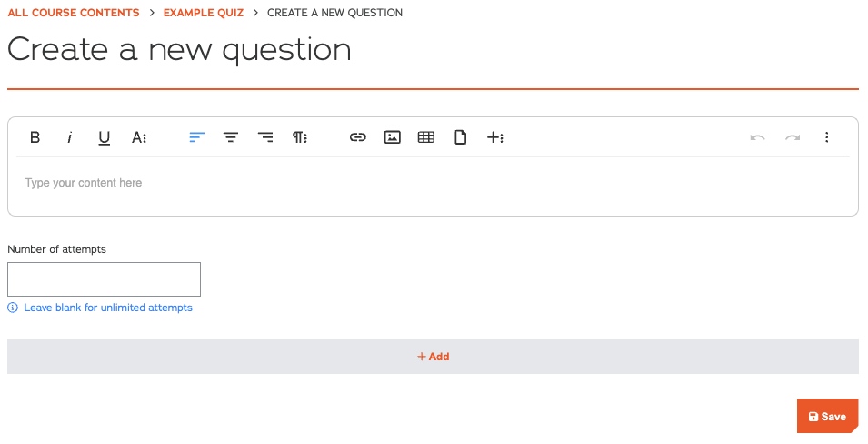Image resolution: width=868 pixels, height=444 pixels.
Task: Open paragraph format options dropdown
Action: point(300,137)
